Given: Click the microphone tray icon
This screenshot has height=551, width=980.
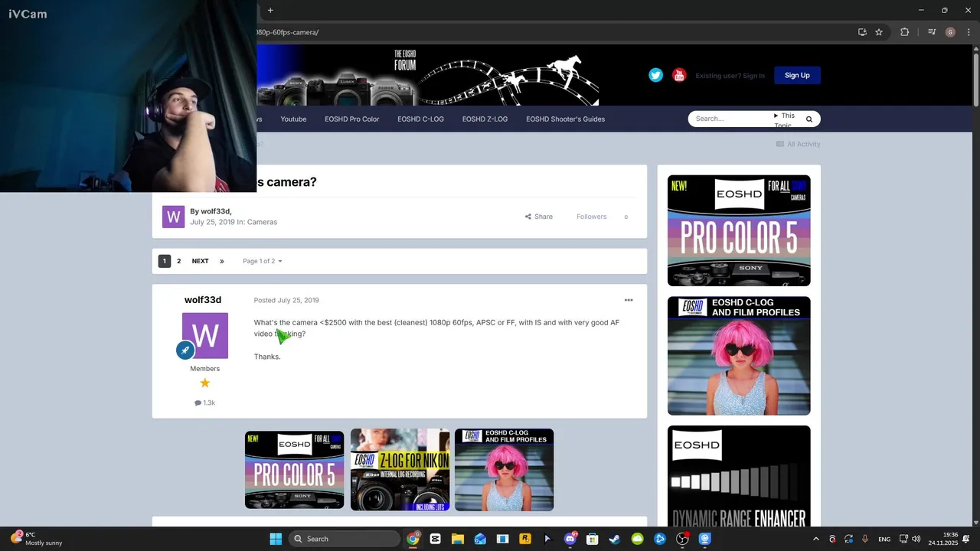Looking at the screenshot, I should tap(865, 539).
